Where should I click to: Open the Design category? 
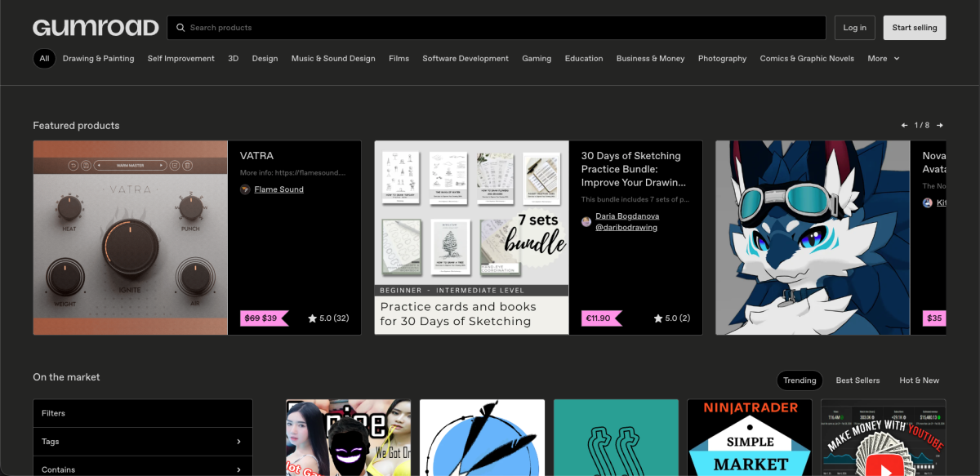(x=265, y=59)
